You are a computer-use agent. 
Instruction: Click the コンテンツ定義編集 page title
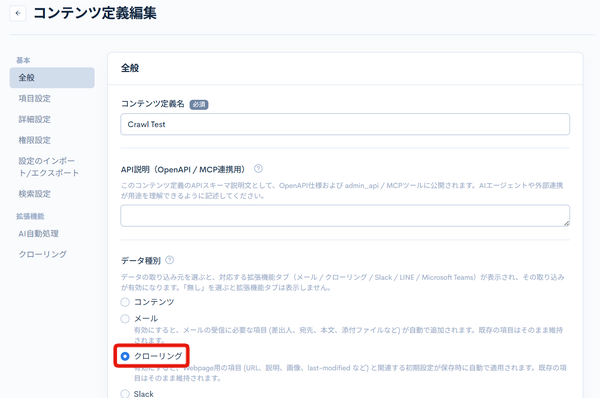pos(95,13)
